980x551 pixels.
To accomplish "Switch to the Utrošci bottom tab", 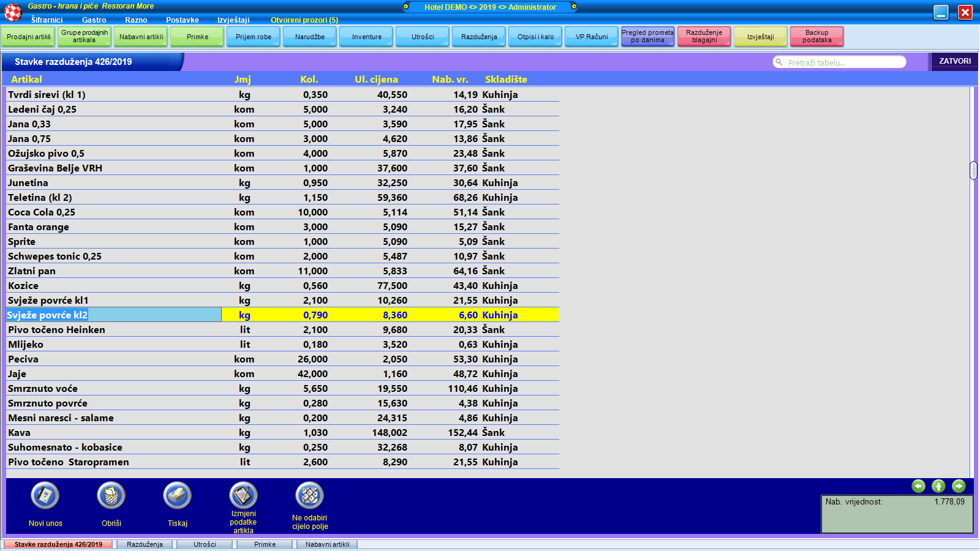I will 205,544.
